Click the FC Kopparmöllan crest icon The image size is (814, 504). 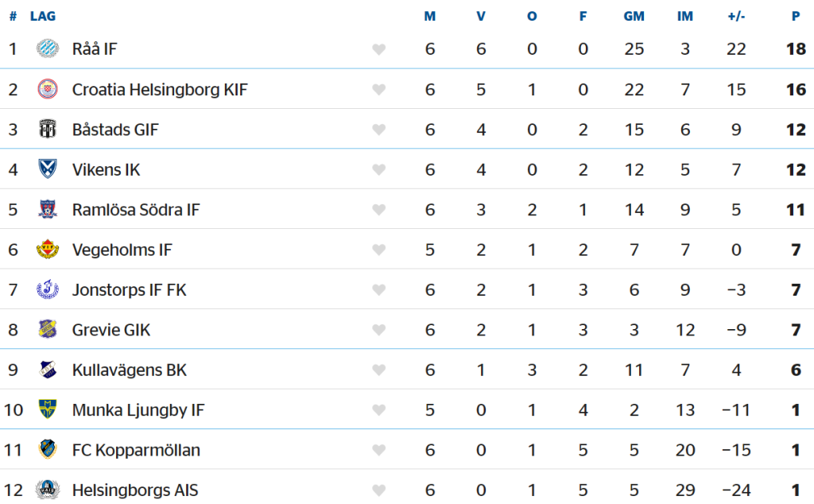(48, 450)
